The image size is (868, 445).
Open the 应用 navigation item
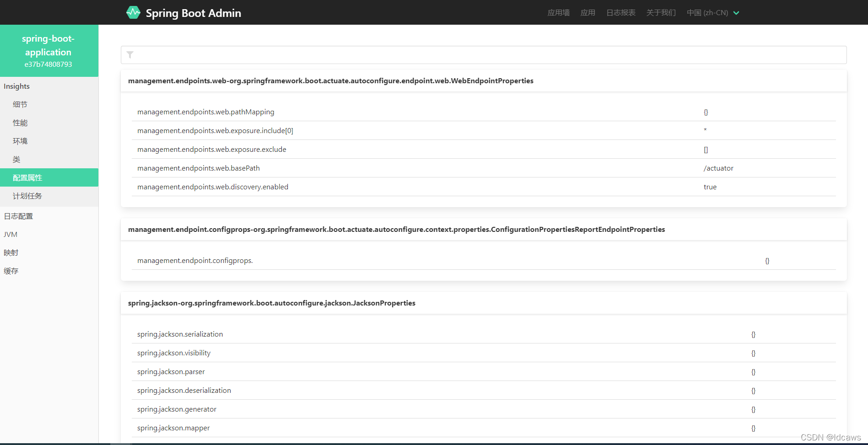588,13
